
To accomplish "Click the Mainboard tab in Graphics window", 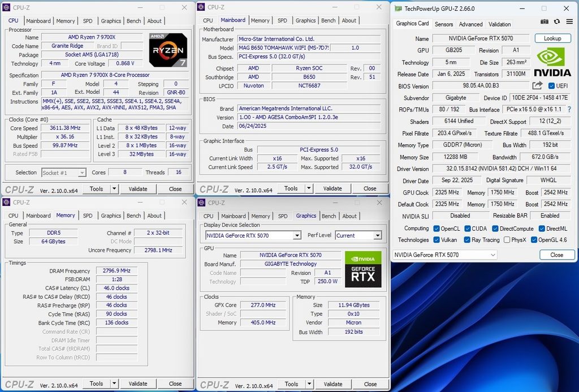I will pyautogui.click(x=234, y=216).
